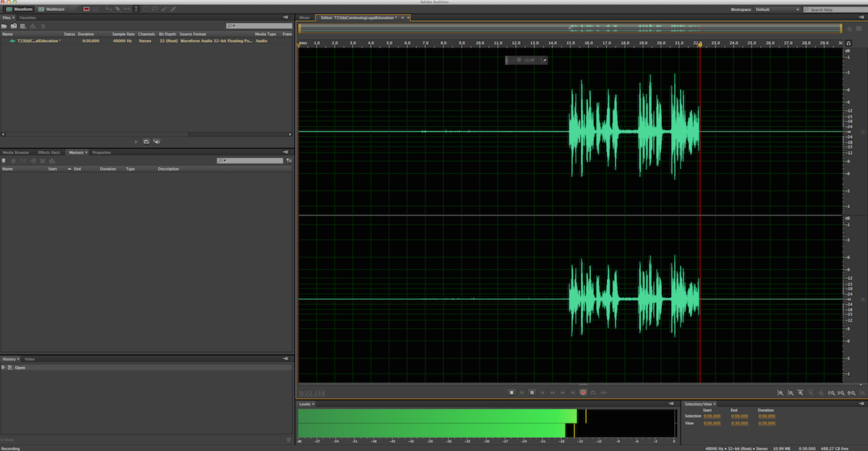
Task: Select the Time Selection tool
Action: coord(136,9)
